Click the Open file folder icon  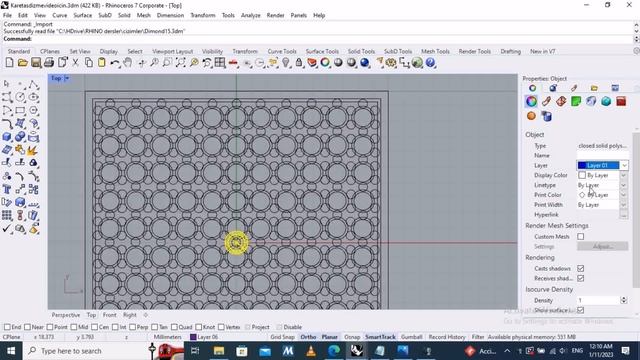pos(23,63)
